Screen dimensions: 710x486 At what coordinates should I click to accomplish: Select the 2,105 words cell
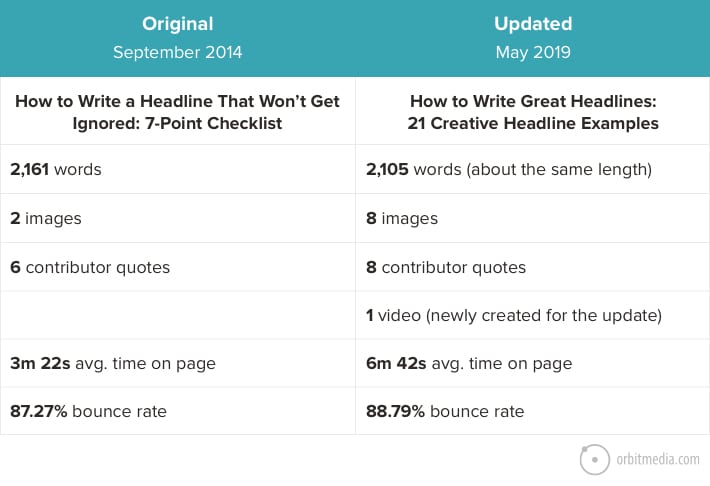tap(532, 169)
